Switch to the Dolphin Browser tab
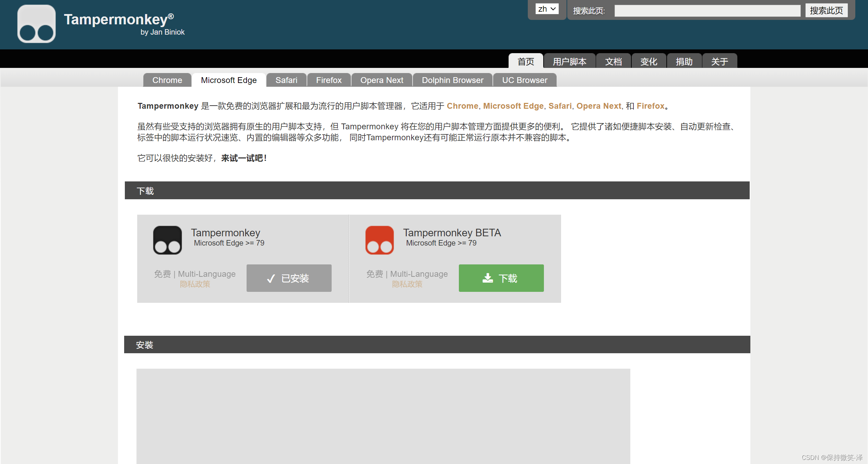Image resolution: width=868 pixels, height=464 pixels. [x=453, y=80]
